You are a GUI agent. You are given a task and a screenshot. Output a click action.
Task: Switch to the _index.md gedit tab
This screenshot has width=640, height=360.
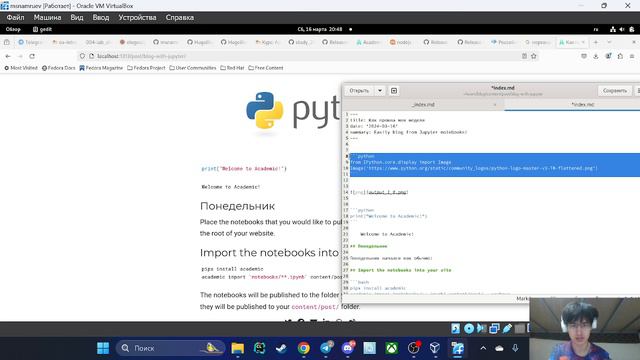pos(423,104)
